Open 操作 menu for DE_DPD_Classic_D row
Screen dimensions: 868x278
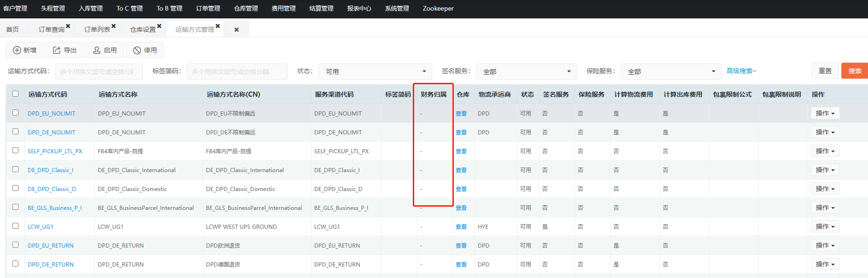click(825, 189)
